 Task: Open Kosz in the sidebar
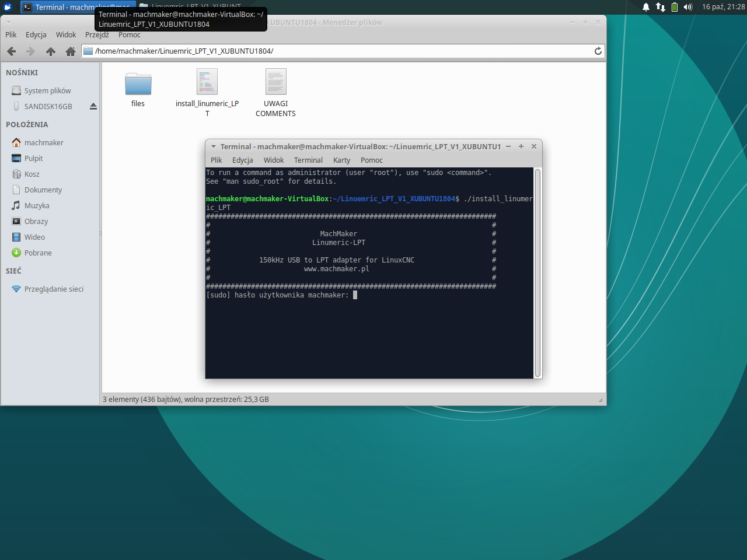[32, 174]
